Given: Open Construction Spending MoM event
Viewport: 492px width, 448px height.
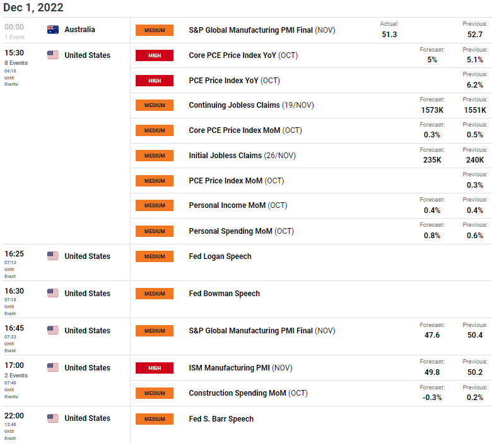Looking at the screenshot, I should coord(248,393).
